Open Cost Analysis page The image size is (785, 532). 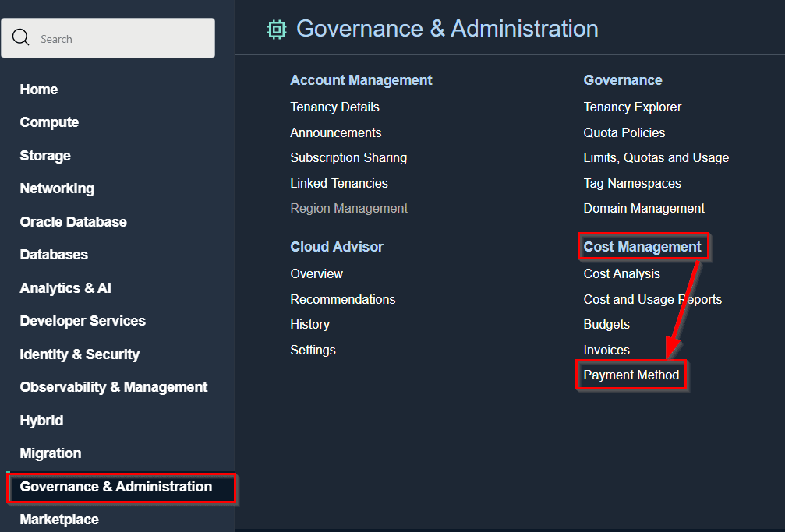tap(621, 274)
